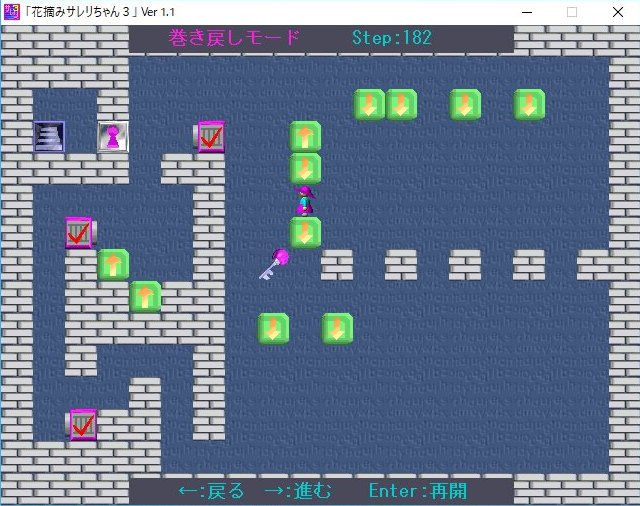Open the window menu from the title bar icon
Viewport: 640px width, 506px height.
coord(12,12)
